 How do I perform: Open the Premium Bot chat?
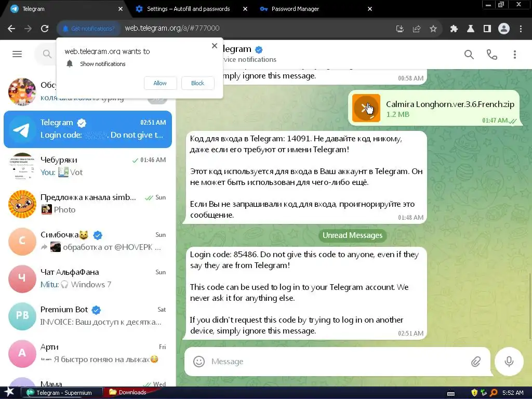point(87,316)
